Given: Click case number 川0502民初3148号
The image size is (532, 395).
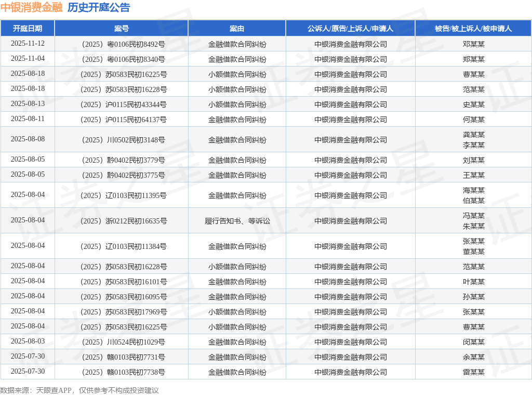Looking at the screenshot, I should click(124, 140).
